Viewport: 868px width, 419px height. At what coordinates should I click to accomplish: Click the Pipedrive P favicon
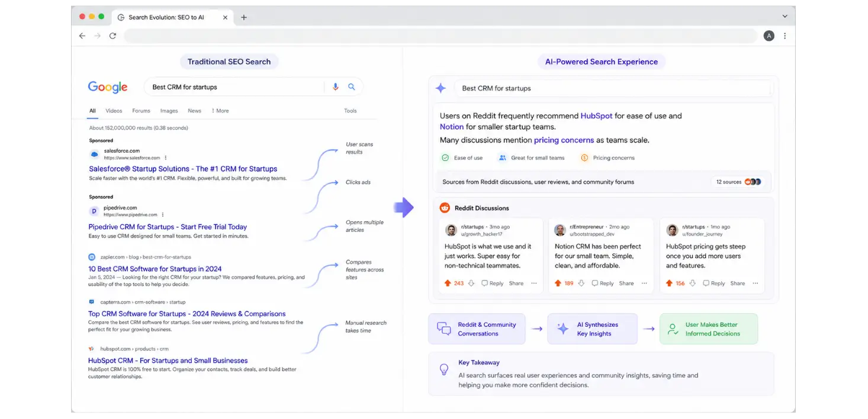94,211
